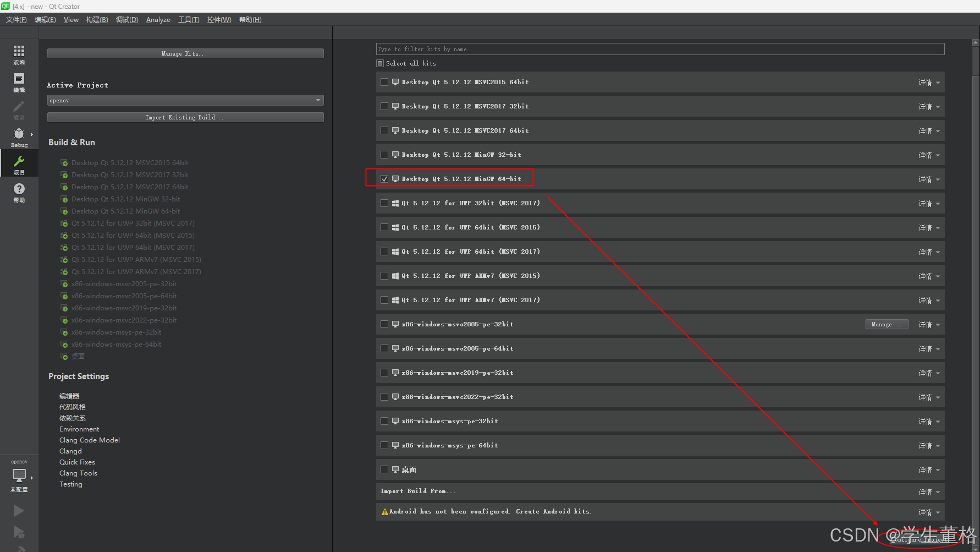Screen dimensions: 980x552
Task: Open Testing project settings
Action: click(71, 484)
